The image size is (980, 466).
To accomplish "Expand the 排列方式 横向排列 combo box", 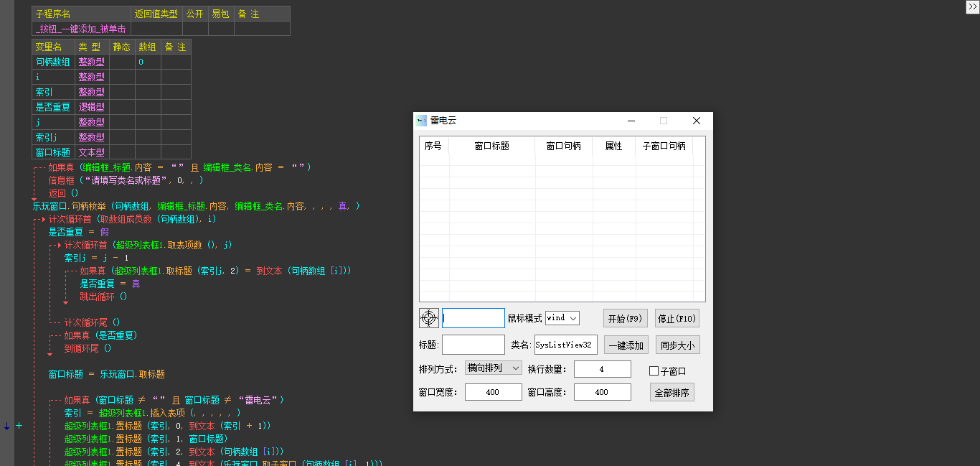I will coord(494,368).
